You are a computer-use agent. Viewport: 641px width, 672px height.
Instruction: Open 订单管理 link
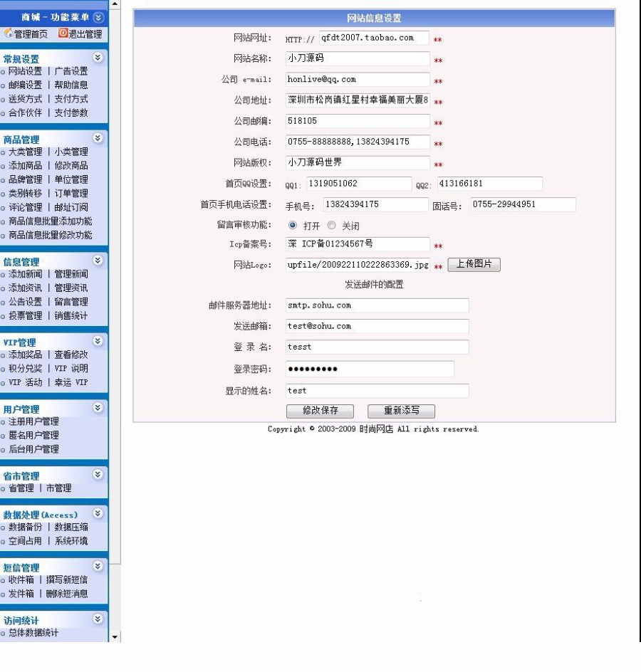point(71,194)
